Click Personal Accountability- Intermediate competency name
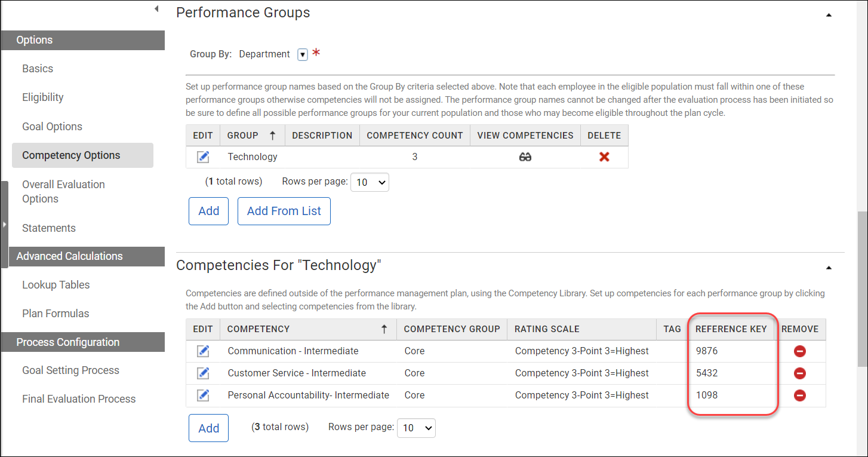868x457 pixels. click(x=309, y=395)
